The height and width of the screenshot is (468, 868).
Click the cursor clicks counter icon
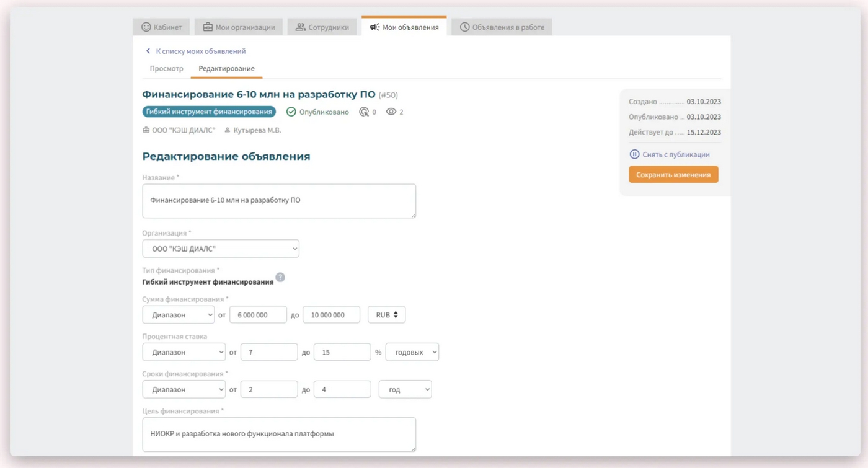[x=364, y=112]
